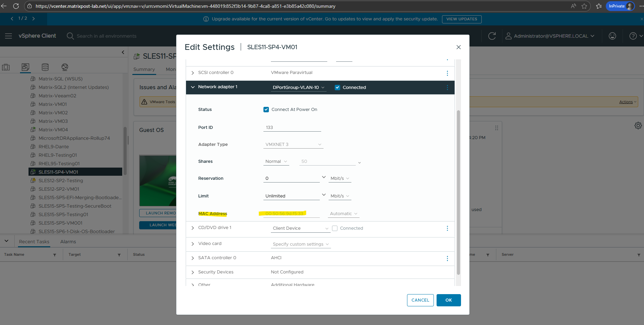Add page to browser favorites
644x325 pixels.
(584, 6)
